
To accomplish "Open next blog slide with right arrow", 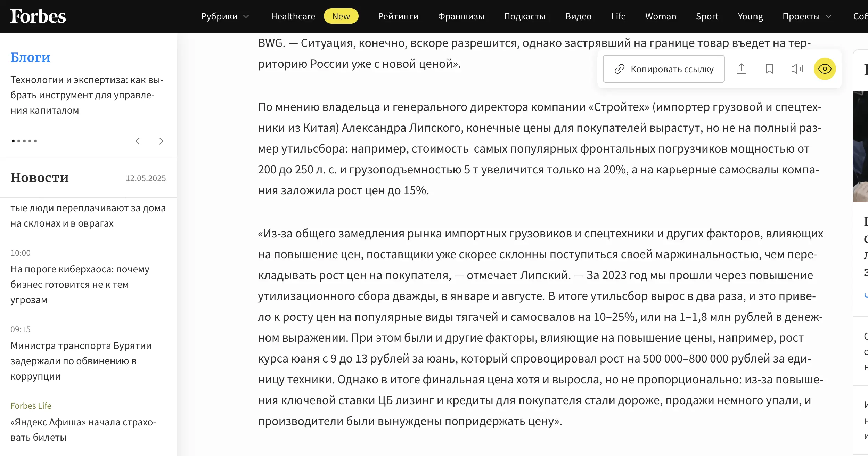I will [x=161, y=141].
